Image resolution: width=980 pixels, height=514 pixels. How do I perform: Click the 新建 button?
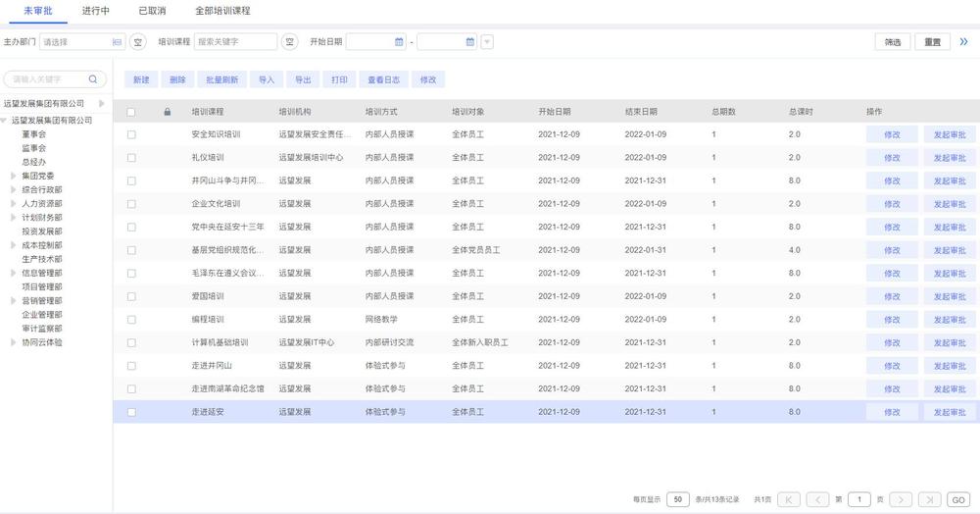click(141, 79)
